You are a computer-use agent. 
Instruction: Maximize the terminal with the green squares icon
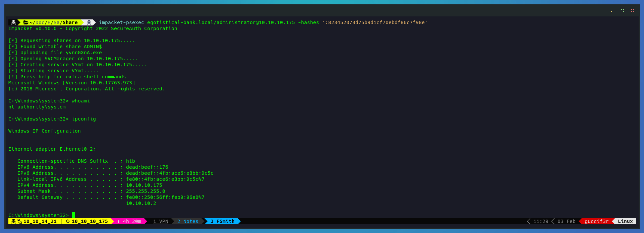click(623, 10)
